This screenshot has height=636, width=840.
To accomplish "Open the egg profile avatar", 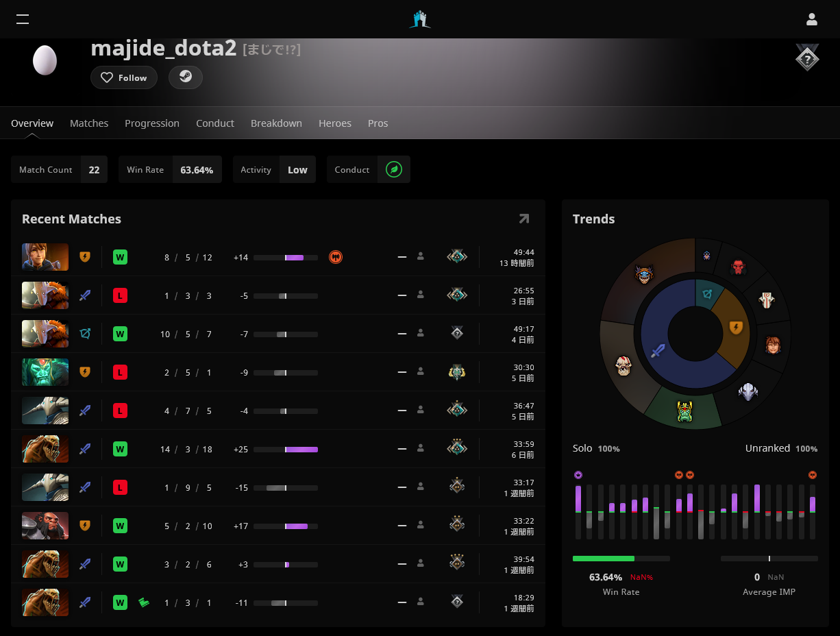I will pos(45,61).
